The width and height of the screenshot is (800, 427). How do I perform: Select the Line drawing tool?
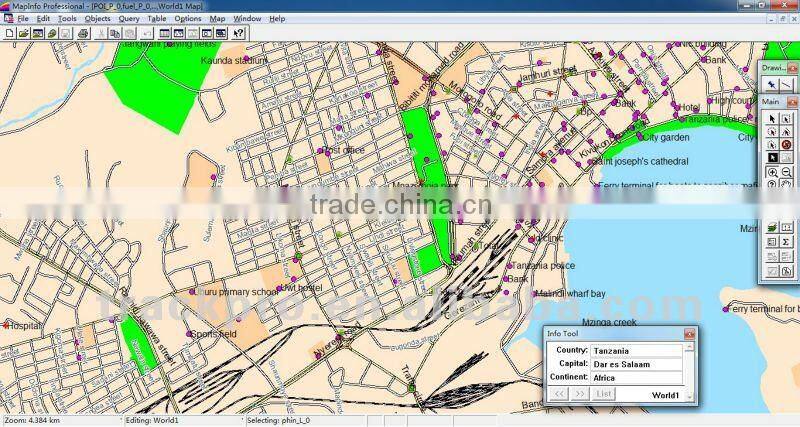point(786,85)
